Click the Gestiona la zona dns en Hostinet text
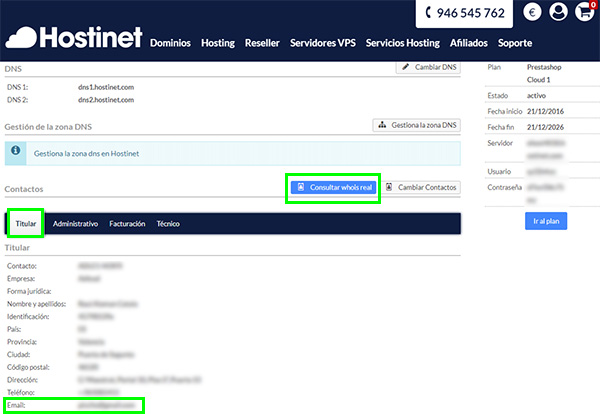 (x=86, y=153)
